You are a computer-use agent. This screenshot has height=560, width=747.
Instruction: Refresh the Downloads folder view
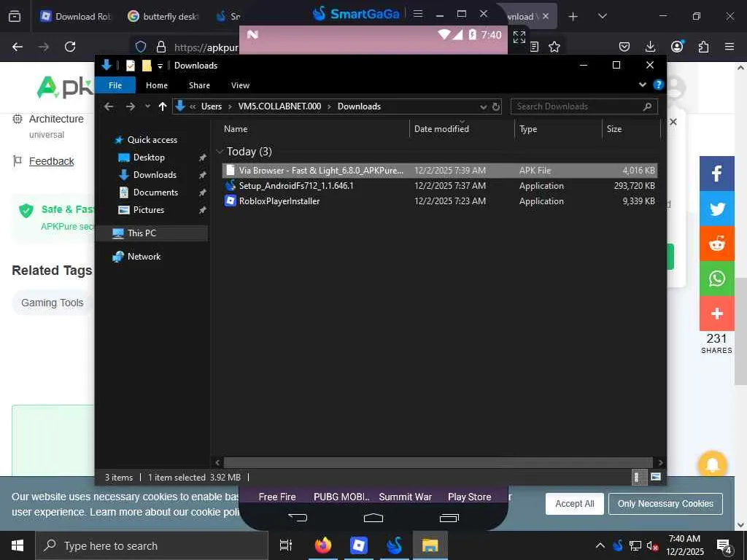pyautogui.click(x=496, y=106)
